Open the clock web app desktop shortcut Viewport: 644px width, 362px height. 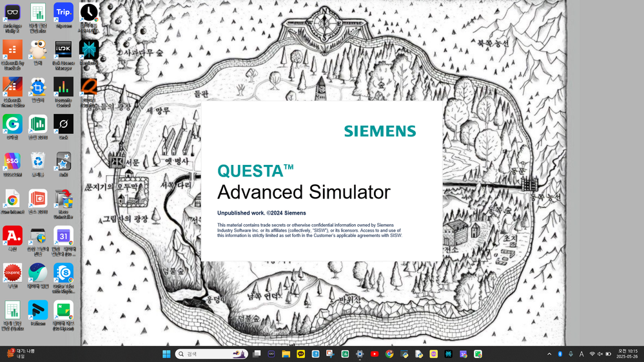89,18
